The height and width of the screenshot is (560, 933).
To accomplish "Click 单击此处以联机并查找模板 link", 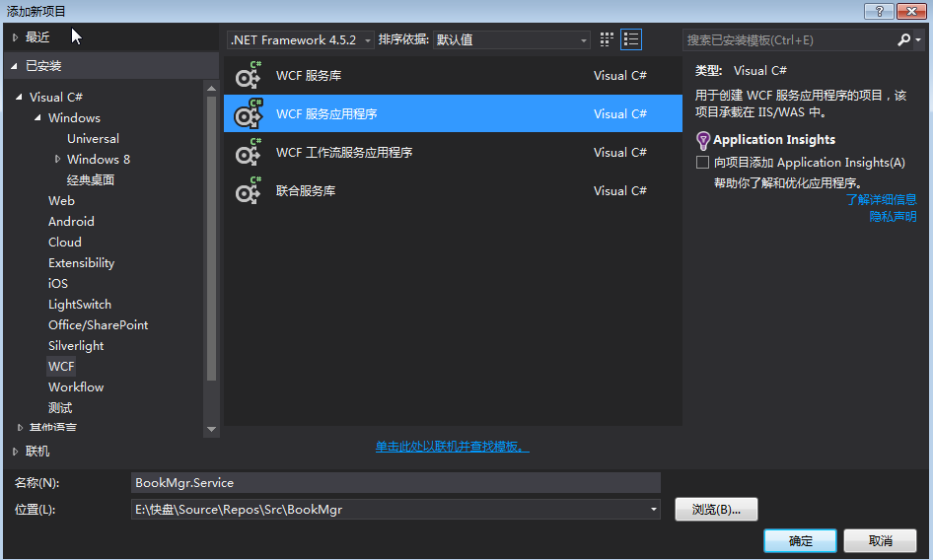I will tap(453, 447).
